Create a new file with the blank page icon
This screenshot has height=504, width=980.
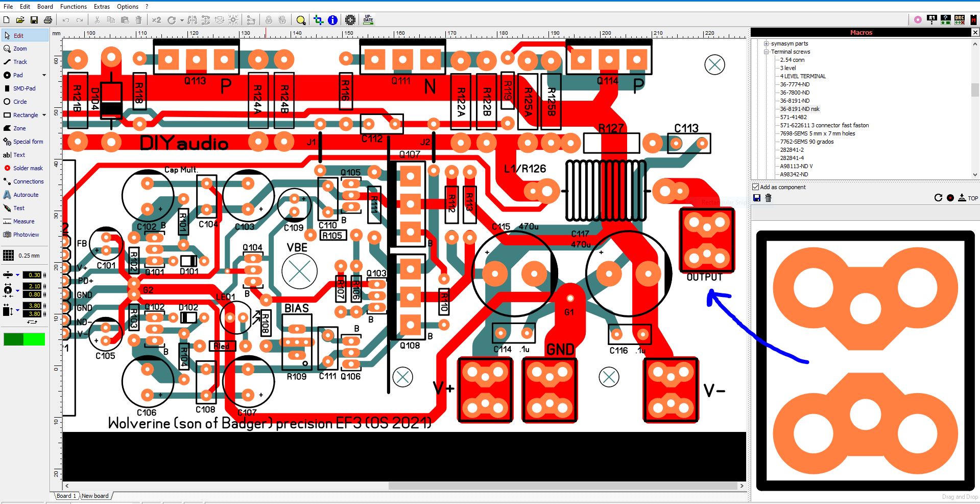pos(6,20)
